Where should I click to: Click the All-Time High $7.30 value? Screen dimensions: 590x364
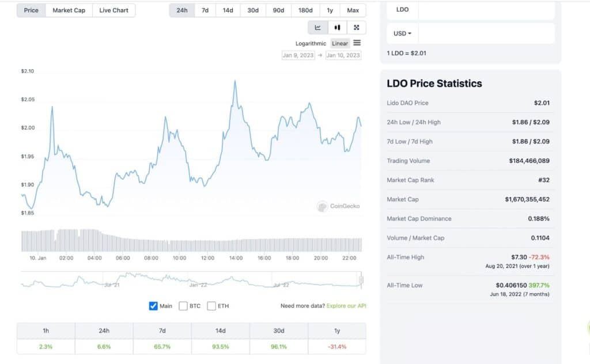(x=519, y=257)
